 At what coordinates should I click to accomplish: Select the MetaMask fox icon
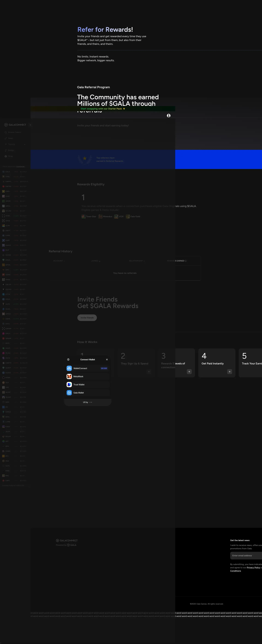click(x=69, y=377)
